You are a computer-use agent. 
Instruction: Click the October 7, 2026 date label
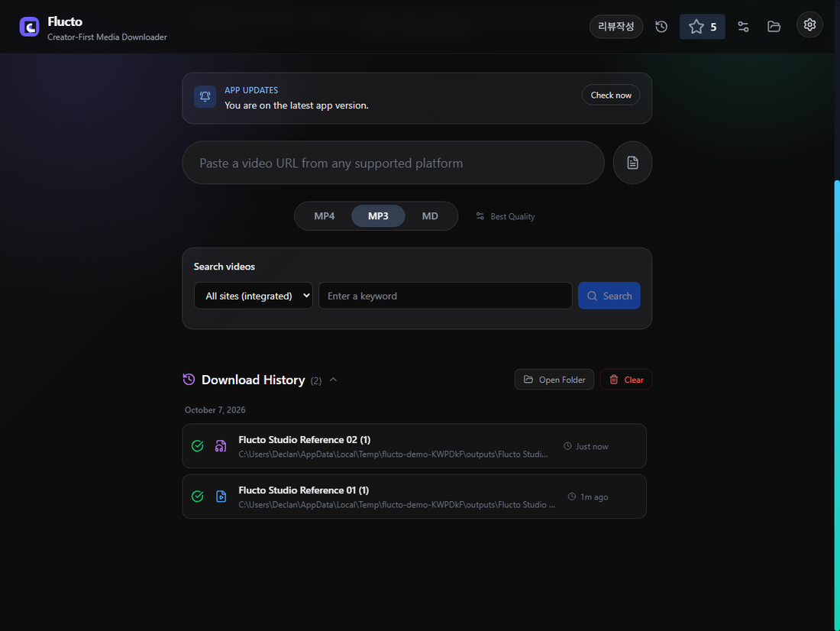pos(215,410)
